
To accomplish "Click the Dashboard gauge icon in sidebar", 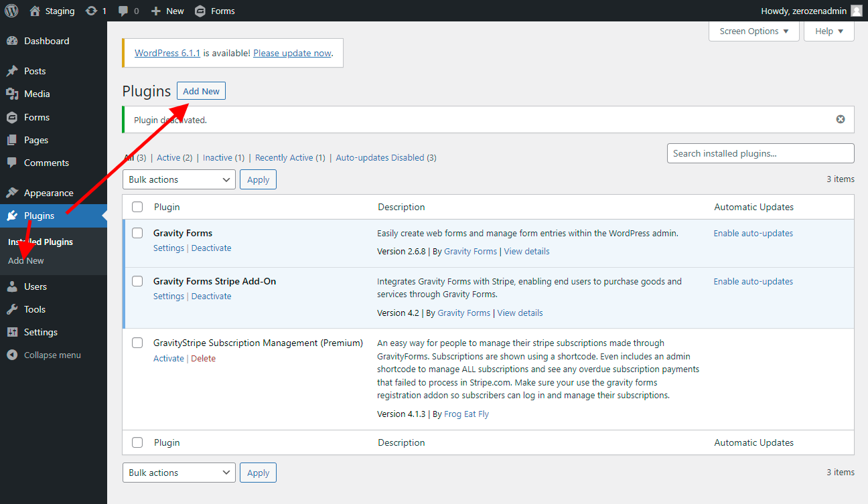I will coord(12,41).
